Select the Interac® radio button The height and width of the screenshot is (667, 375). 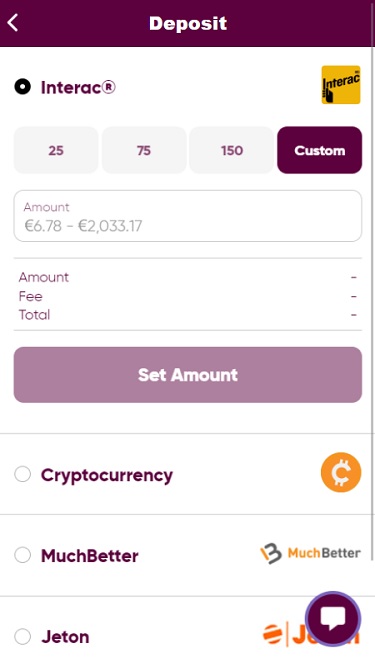coord(23,87)
